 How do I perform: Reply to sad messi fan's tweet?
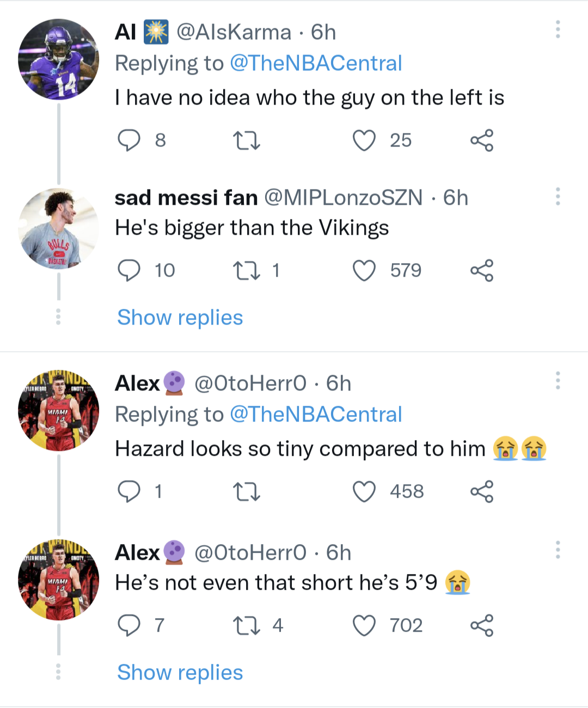tap(129, 271)
